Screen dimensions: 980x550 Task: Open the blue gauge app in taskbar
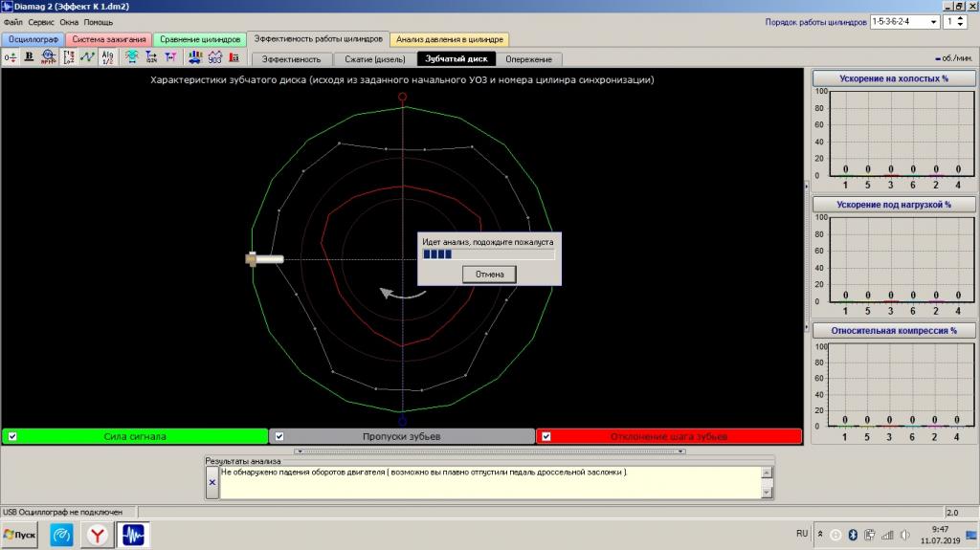pyautogui.click(x=61, y=535)
